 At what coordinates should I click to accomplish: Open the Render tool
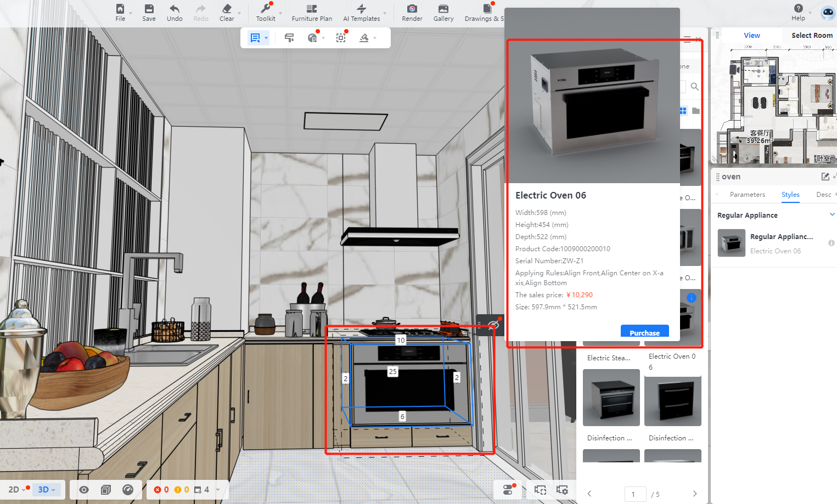click(412, 12)
